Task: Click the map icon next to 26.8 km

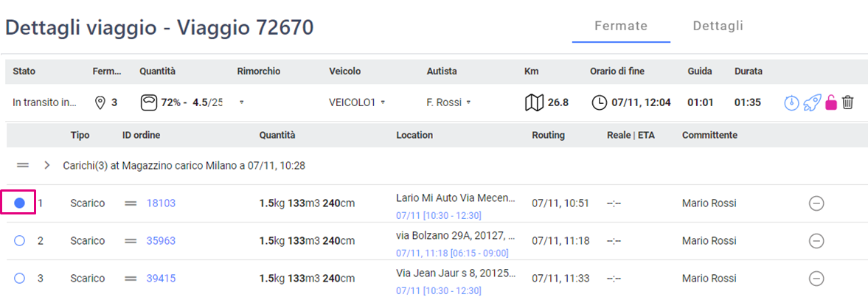Action: (533, 102)
